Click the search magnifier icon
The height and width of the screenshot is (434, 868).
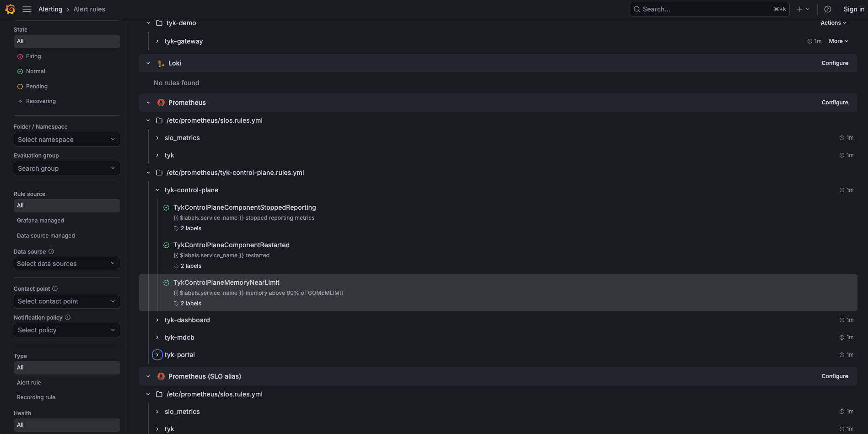[636, 9]
